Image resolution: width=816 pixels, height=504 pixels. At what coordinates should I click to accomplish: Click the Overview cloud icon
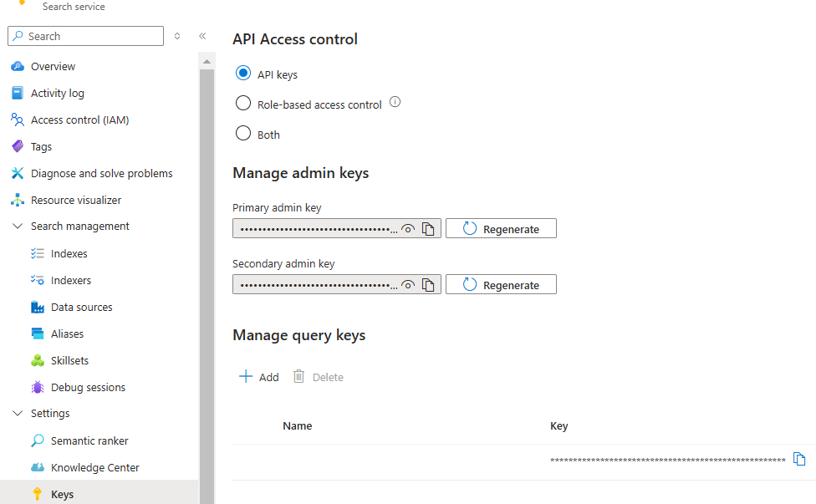pos(18,67)
